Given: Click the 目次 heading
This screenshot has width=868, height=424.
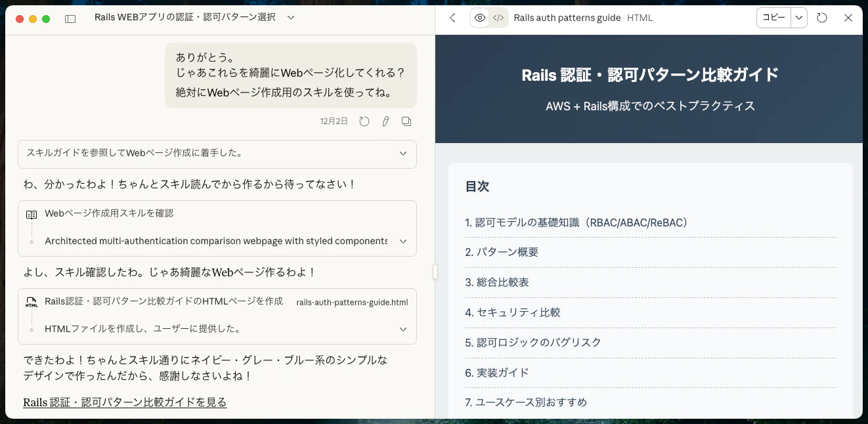Looking at the screenshot, I should (x=477, y=186).
